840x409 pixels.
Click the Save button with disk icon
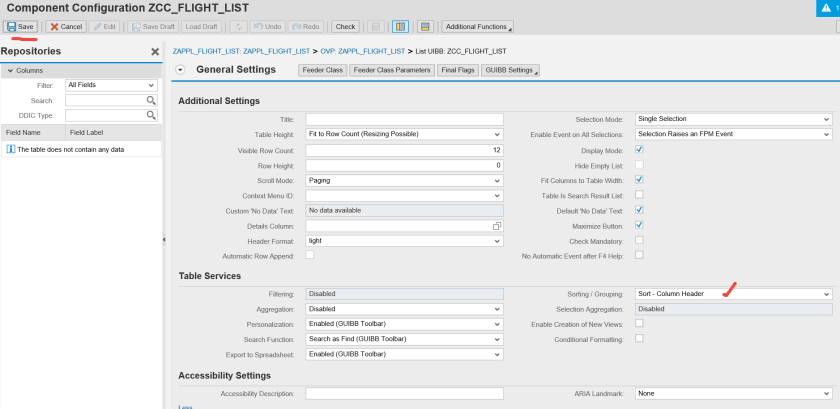click(x=21, y=26)
